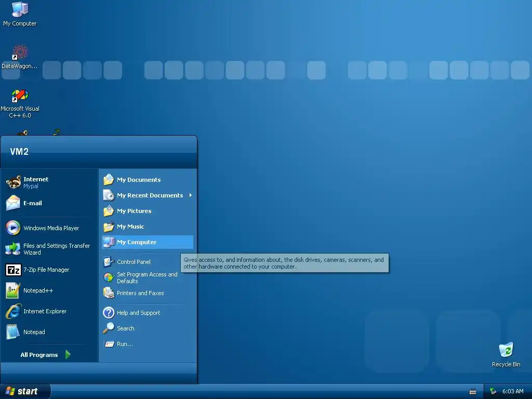Click Safely Remove Hardware tray icon
This screenshot has height=399, width=532.
point(493,391)
